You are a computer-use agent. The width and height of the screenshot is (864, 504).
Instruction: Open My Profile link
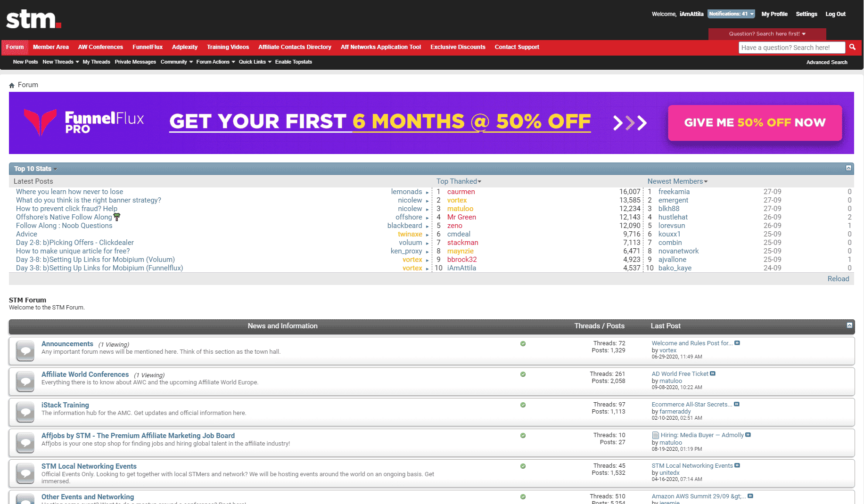pos(774,14)
